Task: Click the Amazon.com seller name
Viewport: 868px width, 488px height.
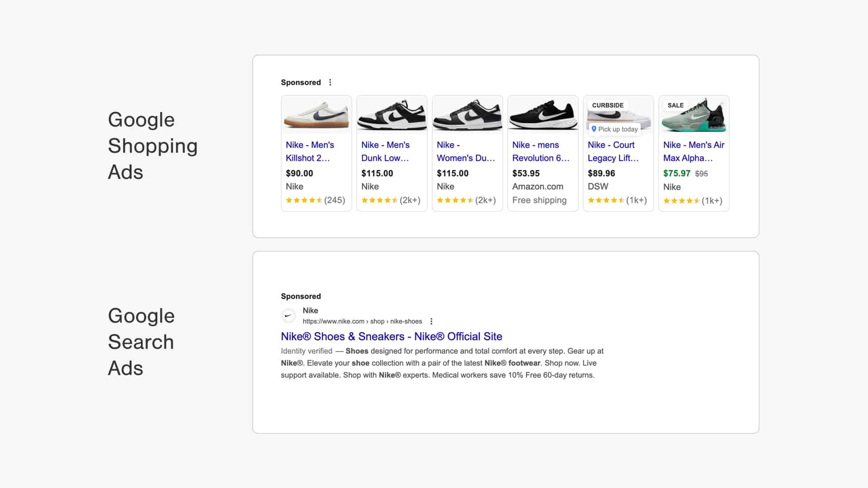Action: point(538,187)
